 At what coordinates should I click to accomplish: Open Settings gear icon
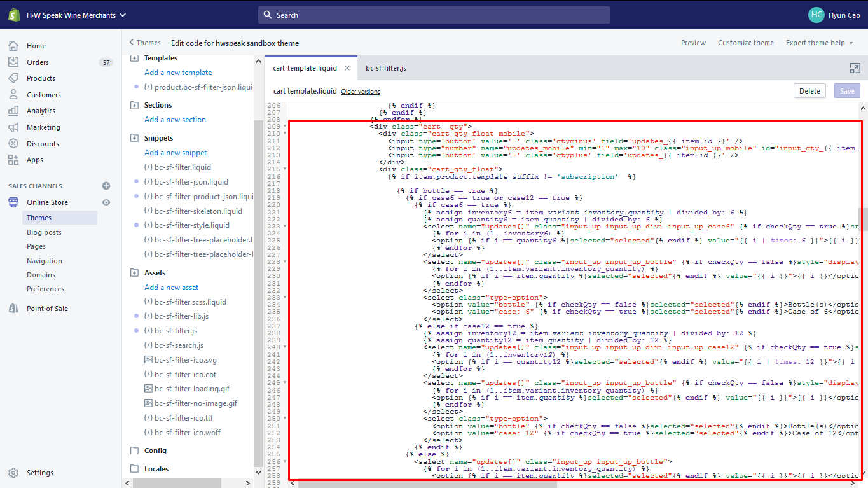click(x=13, y=473)
